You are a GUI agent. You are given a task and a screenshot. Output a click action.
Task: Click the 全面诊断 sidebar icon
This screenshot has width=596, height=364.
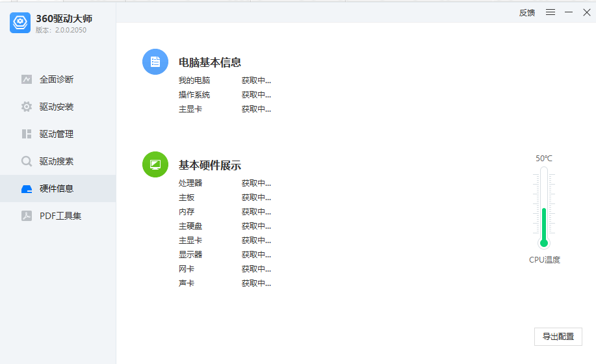27,79
